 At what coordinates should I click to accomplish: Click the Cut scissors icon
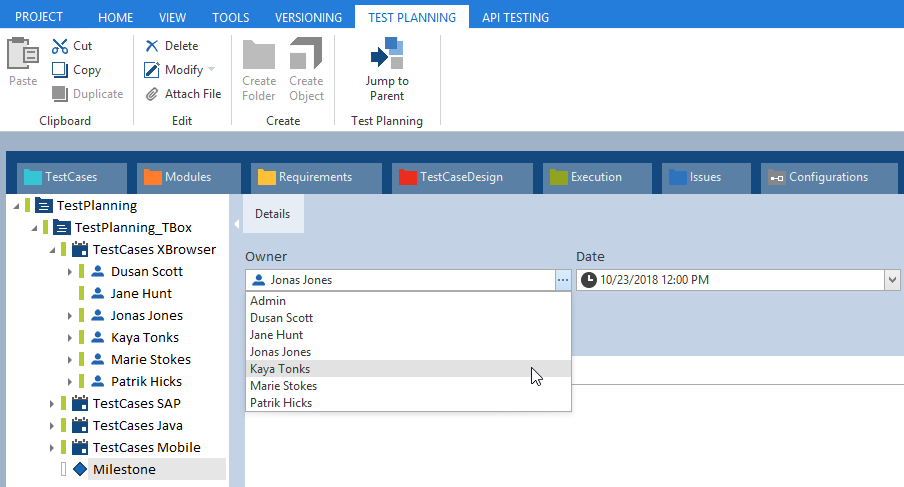[59, 46]
